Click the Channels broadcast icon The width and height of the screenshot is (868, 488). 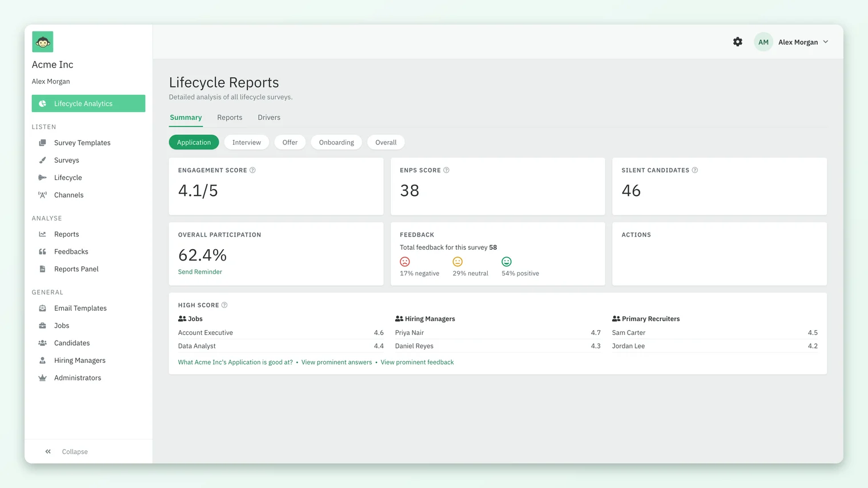[x=42, y=195]
